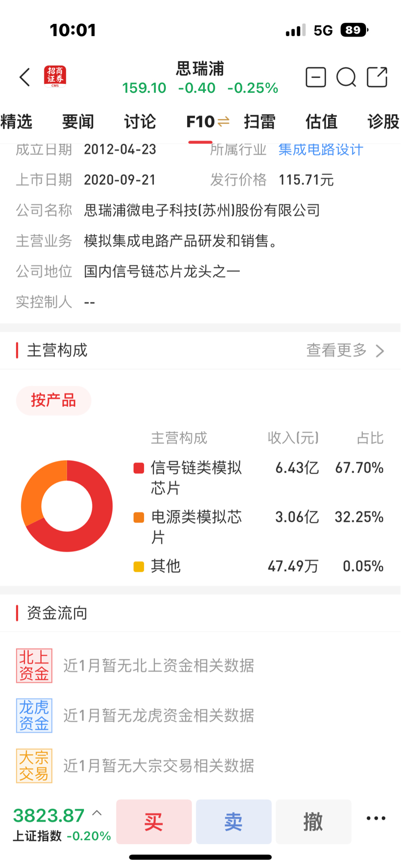This screenshot has width=401, height=868.
Task: Tap the red 买 buy button
Action: tap(154, 822)
